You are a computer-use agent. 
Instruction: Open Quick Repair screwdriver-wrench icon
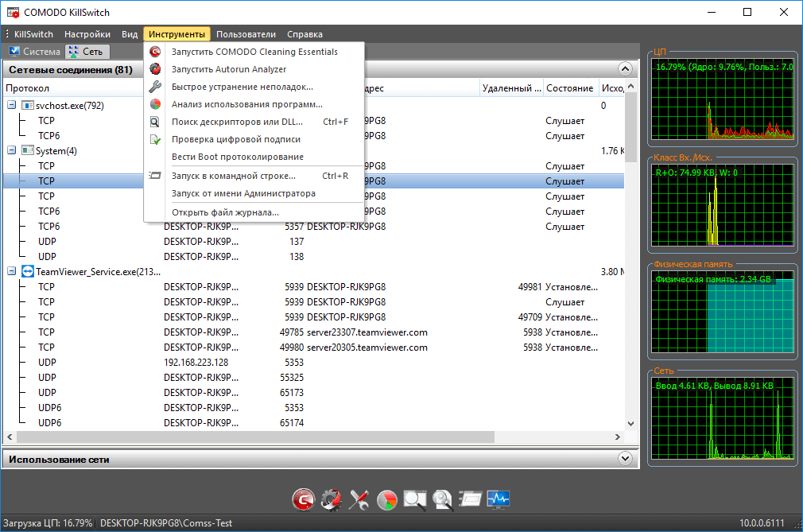coord(359,499)
